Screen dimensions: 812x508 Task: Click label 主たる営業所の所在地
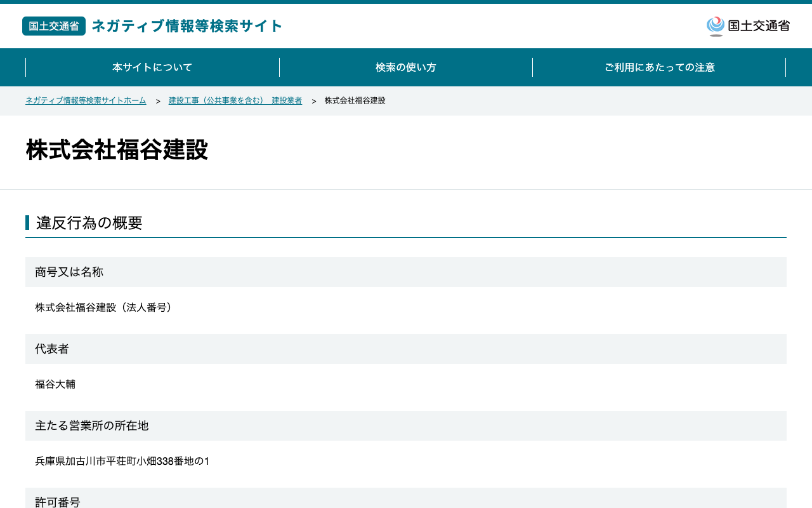[92, 425]
